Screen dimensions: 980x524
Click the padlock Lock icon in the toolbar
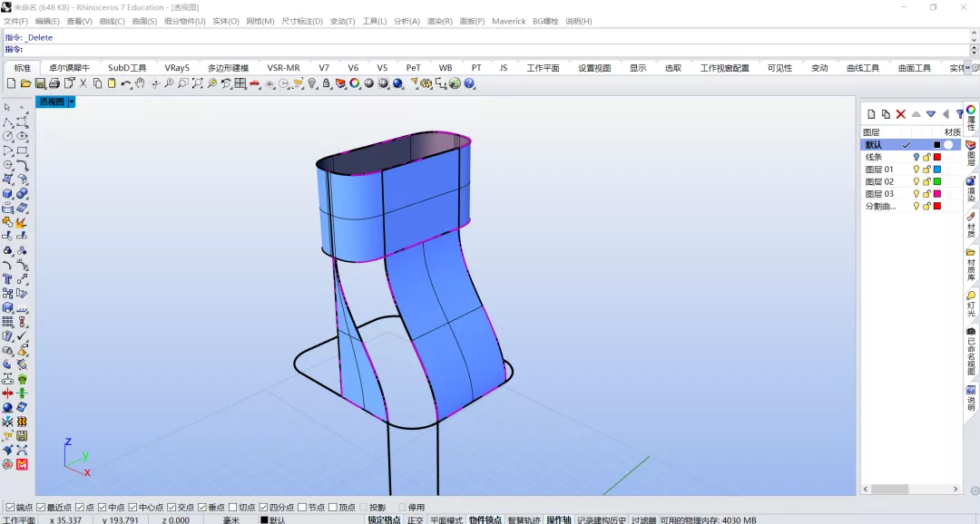click(327, 83)
